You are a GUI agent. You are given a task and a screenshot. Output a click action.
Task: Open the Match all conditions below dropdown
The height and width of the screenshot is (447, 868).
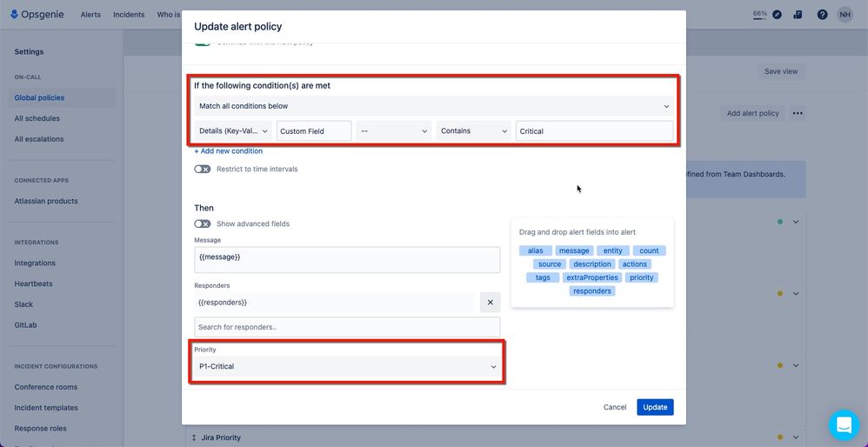click(434, 106)
